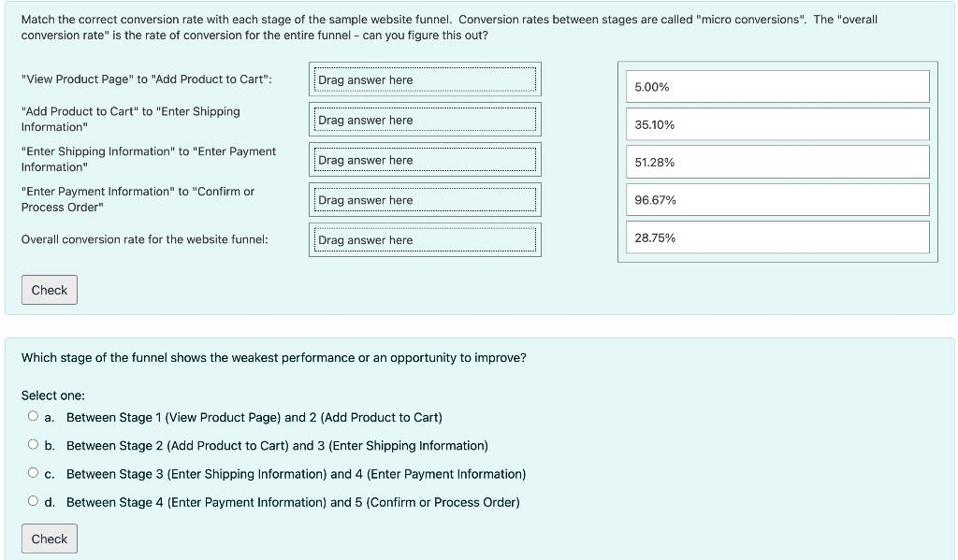Click the option text mentioning Add Product to Cart
The width and height of the screenshot is (958, 560).
(x=276, y=445)
